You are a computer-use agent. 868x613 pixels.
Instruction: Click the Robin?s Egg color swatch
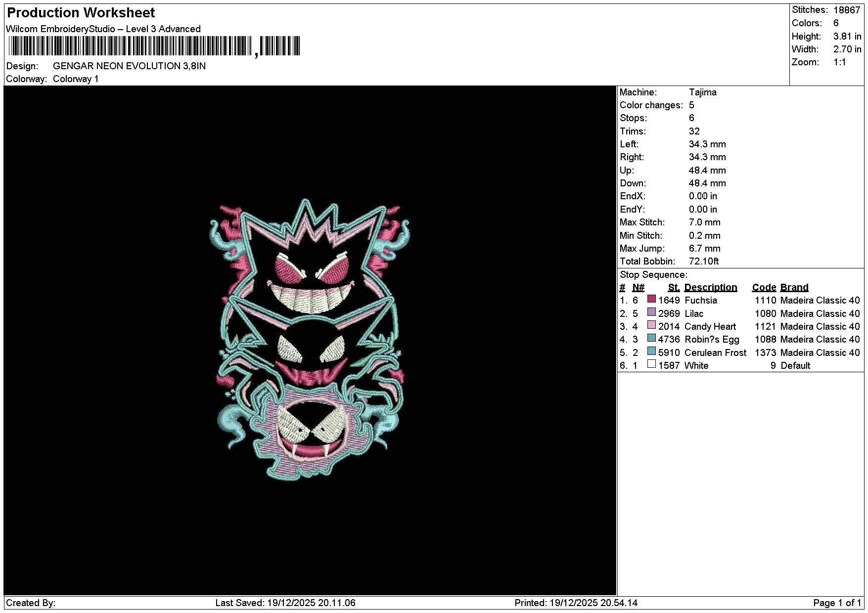point(651,338)
